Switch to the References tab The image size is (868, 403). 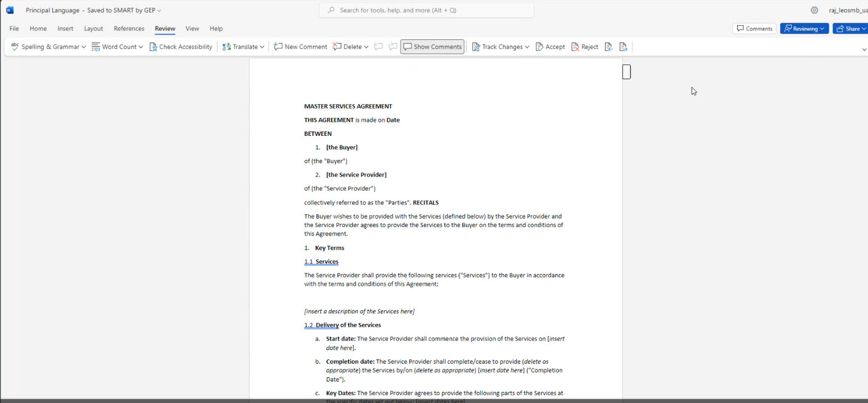(129, 29)
